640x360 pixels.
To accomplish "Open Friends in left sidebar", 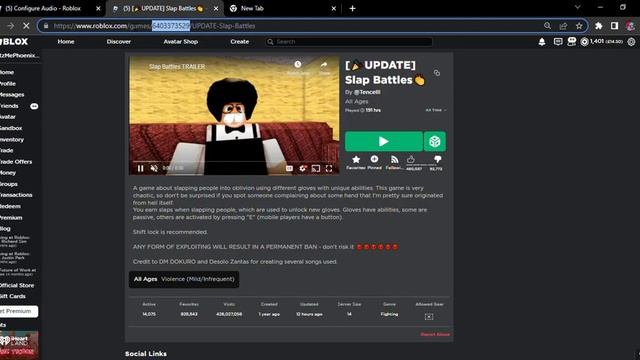I will tap(9, 106).
